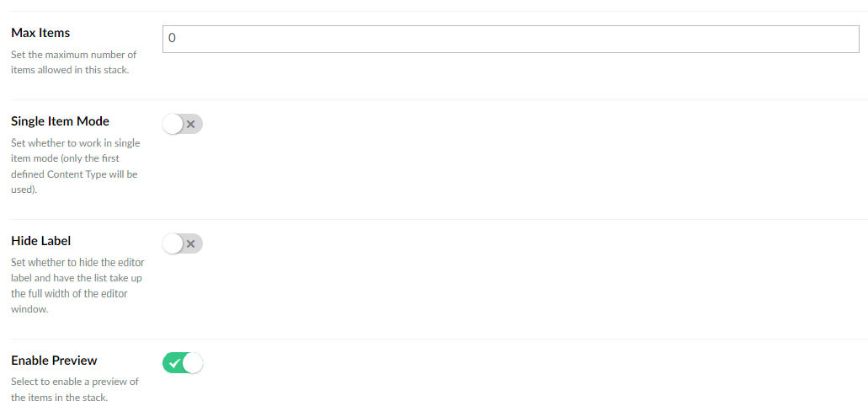Click the divider line above Single Item Mode

point(434,99)
